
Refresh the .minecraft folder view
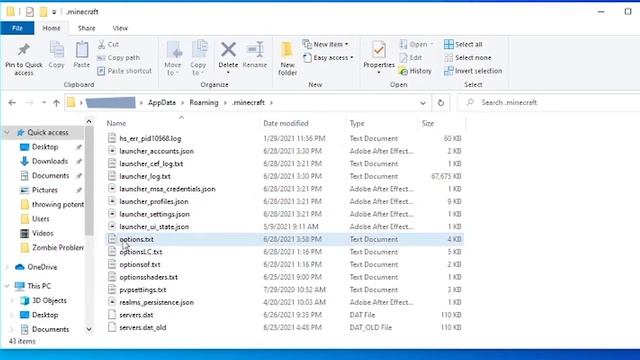click(441, 103)
